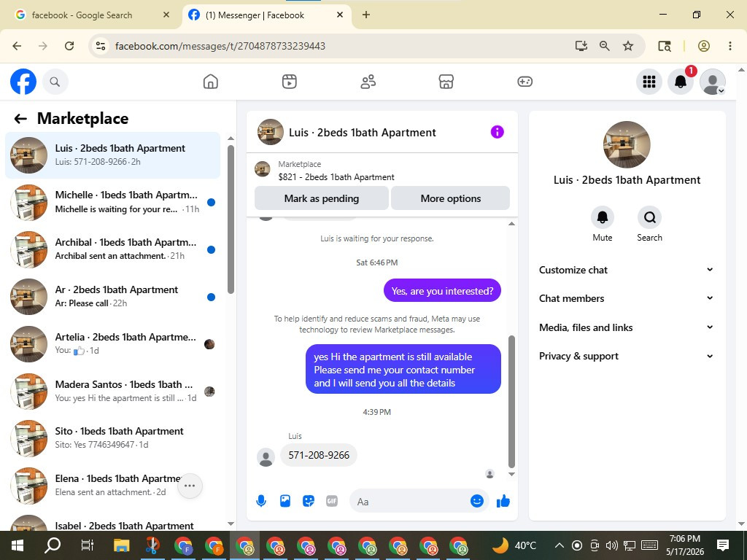Reload the page
The image size is (747, 560).
(x=69, y=46)
